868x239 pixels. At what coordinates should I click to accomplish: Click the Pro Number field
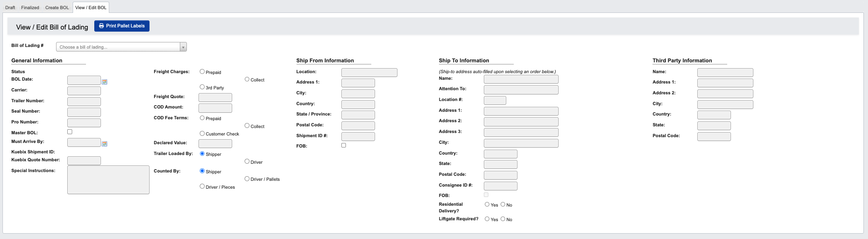(x=84, y=123)
